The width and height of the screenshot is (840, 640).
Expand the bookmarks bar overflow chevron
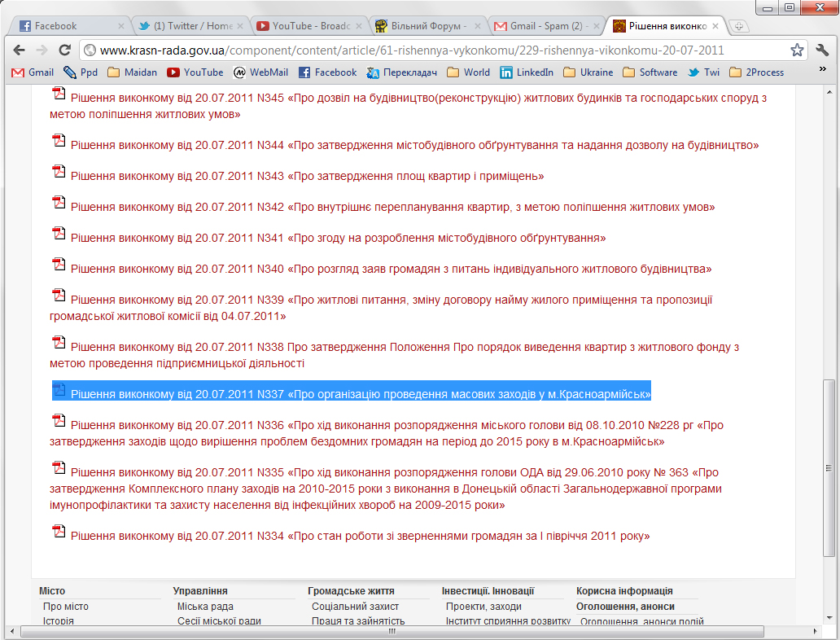822,71
